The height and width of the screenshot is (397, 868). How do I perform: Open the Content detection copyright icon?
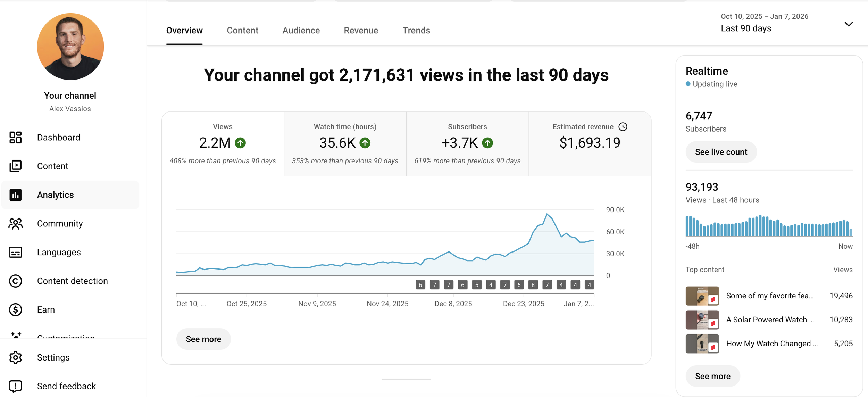click(15, 281)
